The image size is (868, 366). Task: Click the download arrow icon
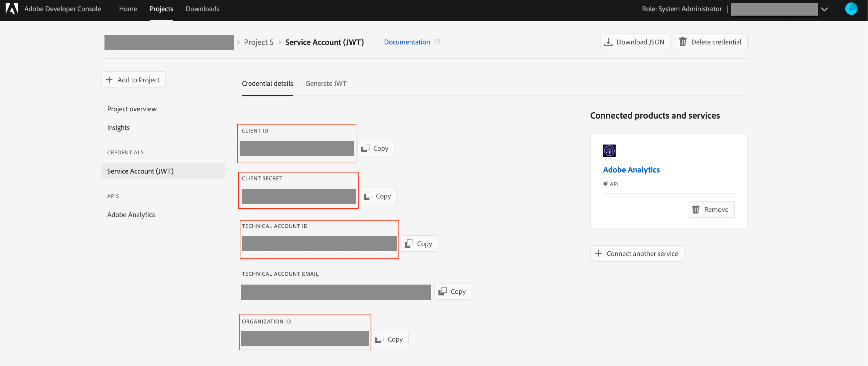(x=608, y=42)
